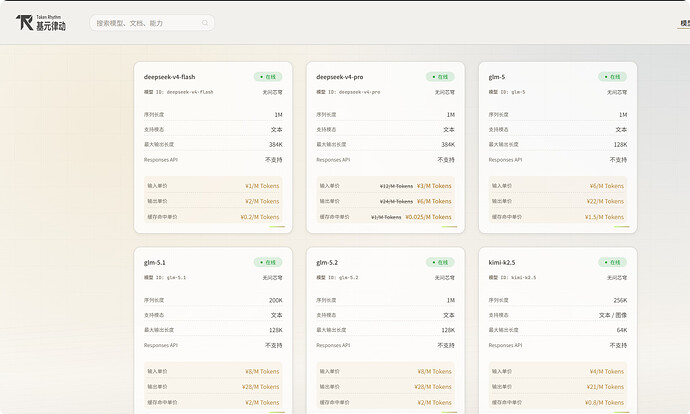Focus the 搜索模型、文档、能力 search field
Image resolution: width=690 pixels, height=414 pixels.
tap(152, 23)
